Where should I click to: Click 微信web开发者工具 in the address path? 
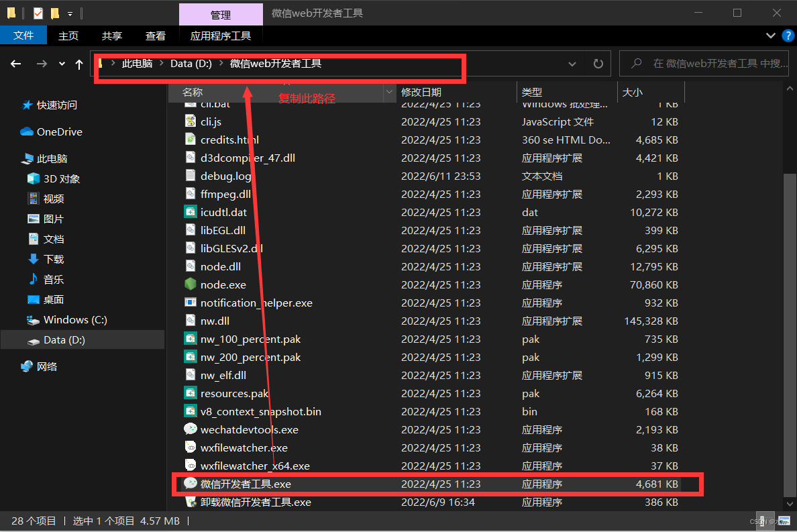point(276,64)
